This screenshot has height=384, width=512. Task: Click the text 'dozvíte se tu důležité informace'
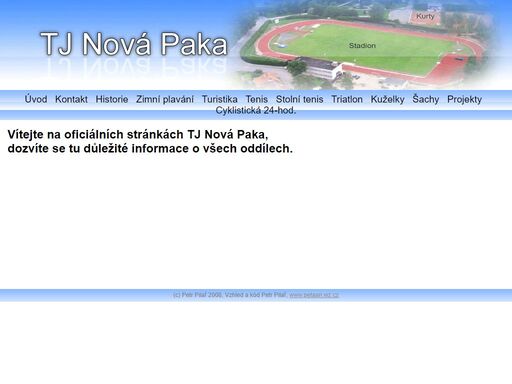pos(98,148)
